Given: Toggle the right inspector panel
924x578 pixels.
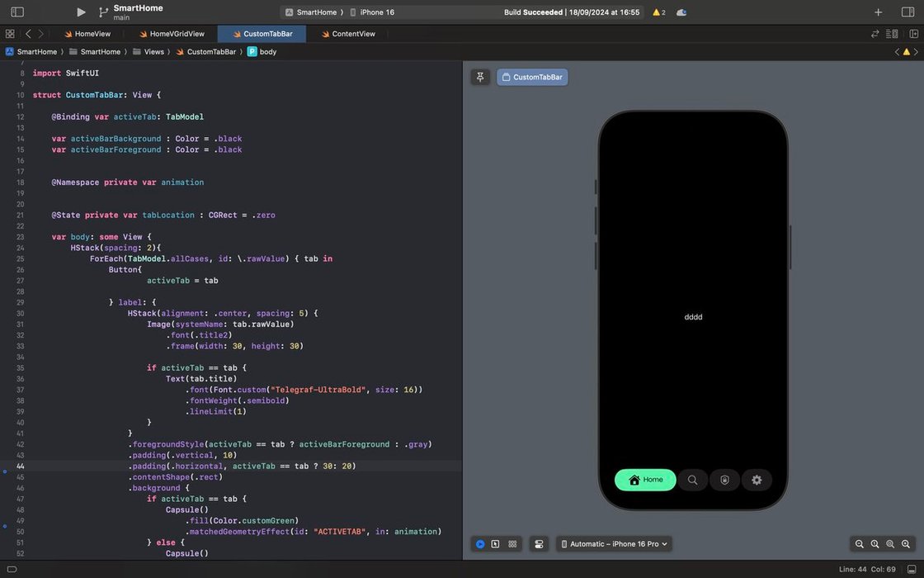Looking at the screenshot, I should coord(907,12).
